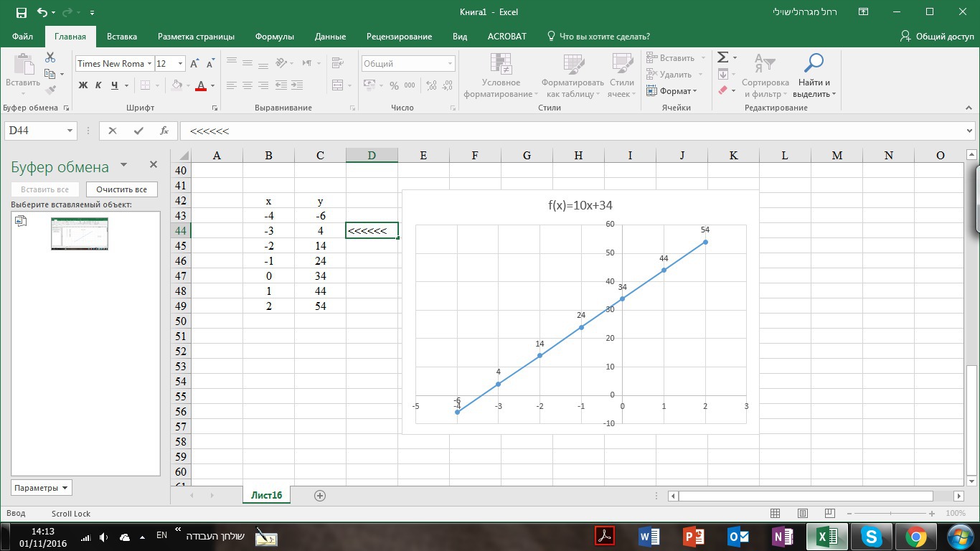Switch to Normal view in status bar
The width and height of the screenshot is (980, 551).
click(x=776, y=514)
